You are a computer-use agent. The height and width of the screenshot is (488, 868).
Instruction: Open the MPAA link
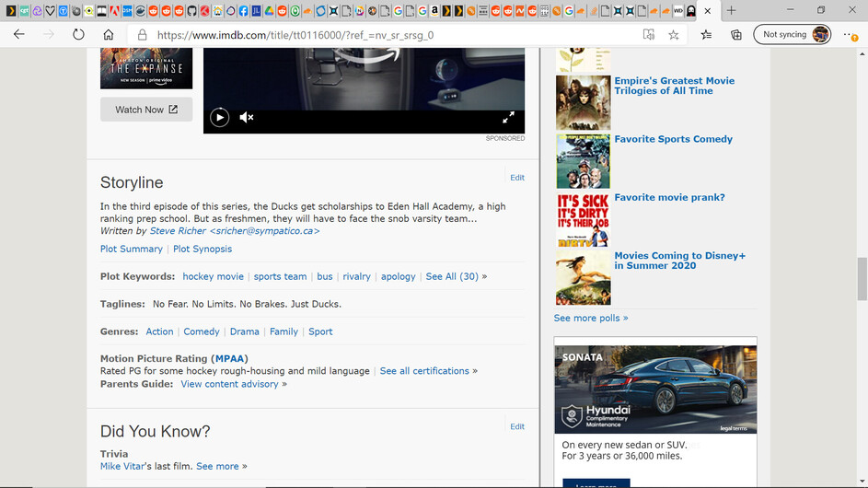pos(229,359)
